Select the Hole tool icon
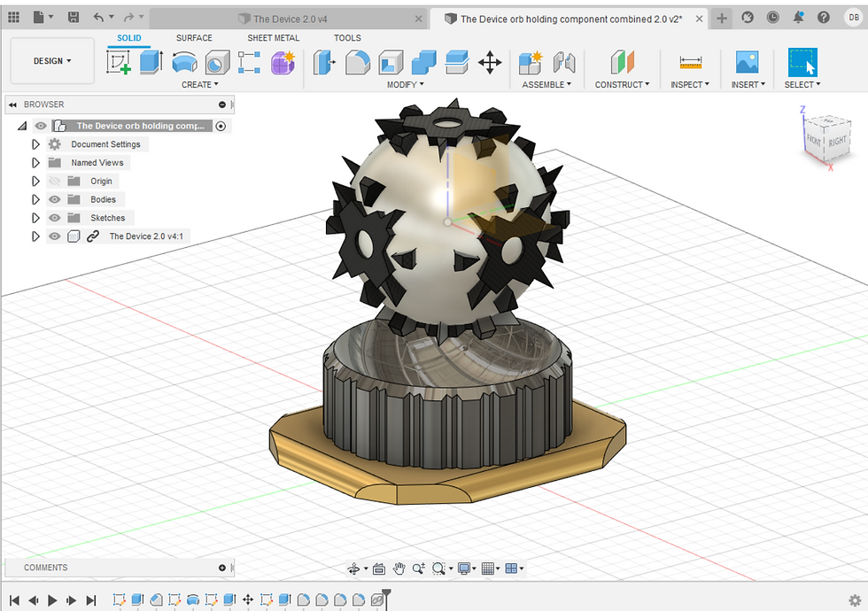This screenshot has width=868, height=611. (x=217, y=62)
